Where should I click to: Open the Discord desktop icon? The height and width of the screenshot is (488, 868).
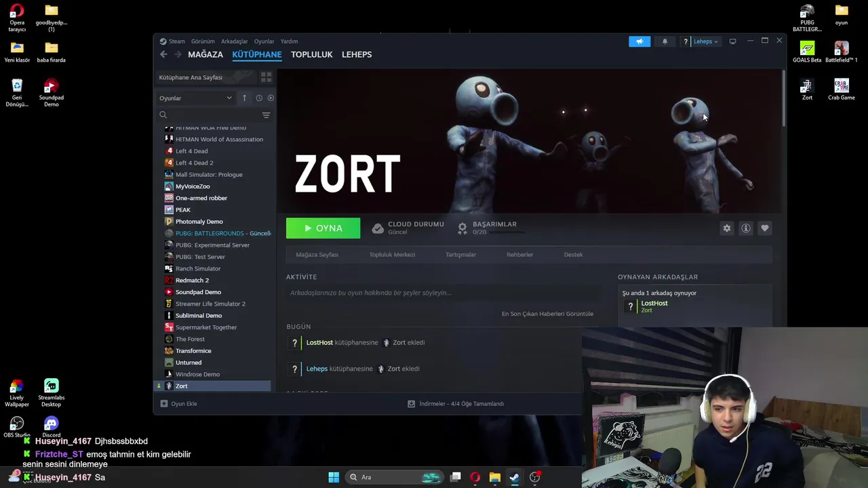tap(52, 427)
